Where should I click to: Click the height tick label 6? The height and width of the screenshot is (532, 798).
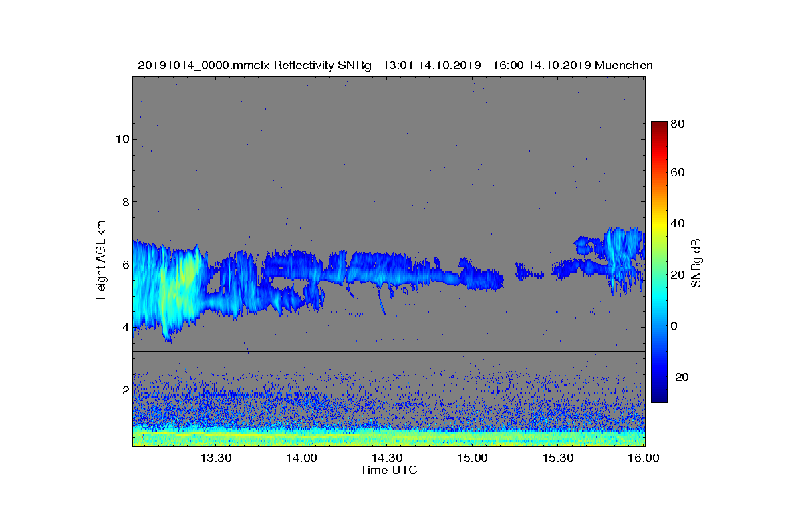pos(124,265)
